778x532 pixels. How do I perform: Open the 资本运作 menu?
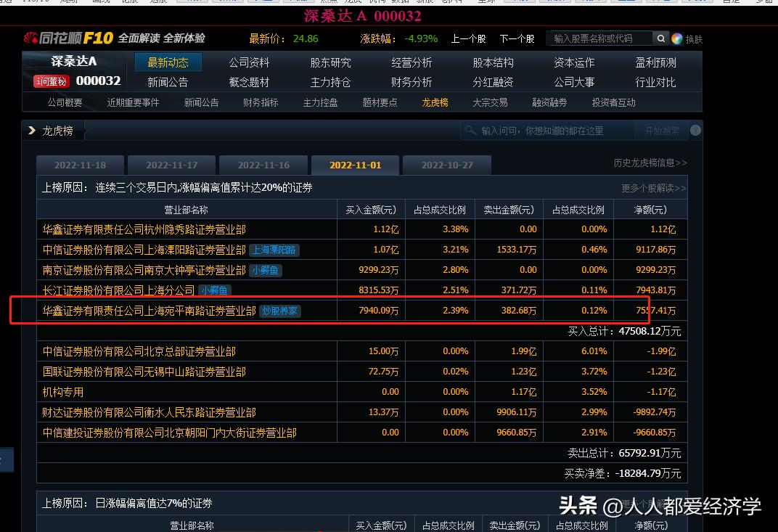click(574, 62)
